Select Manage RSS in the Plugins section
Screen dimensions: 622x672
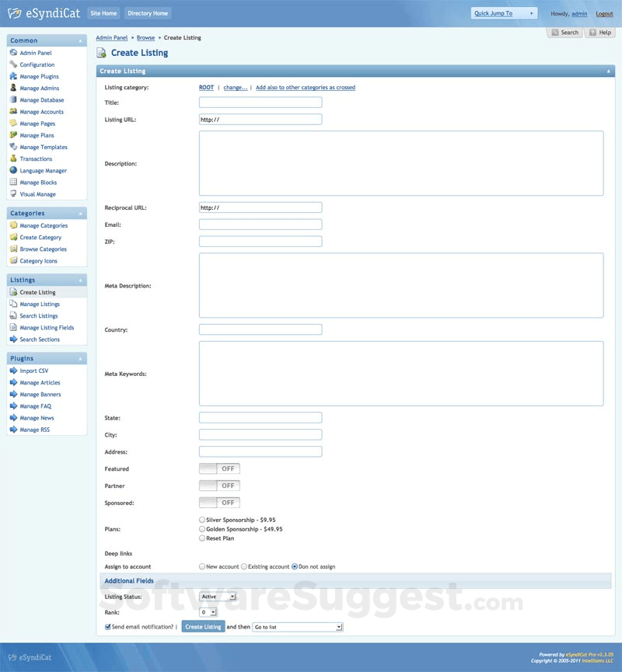pos(34,429)
